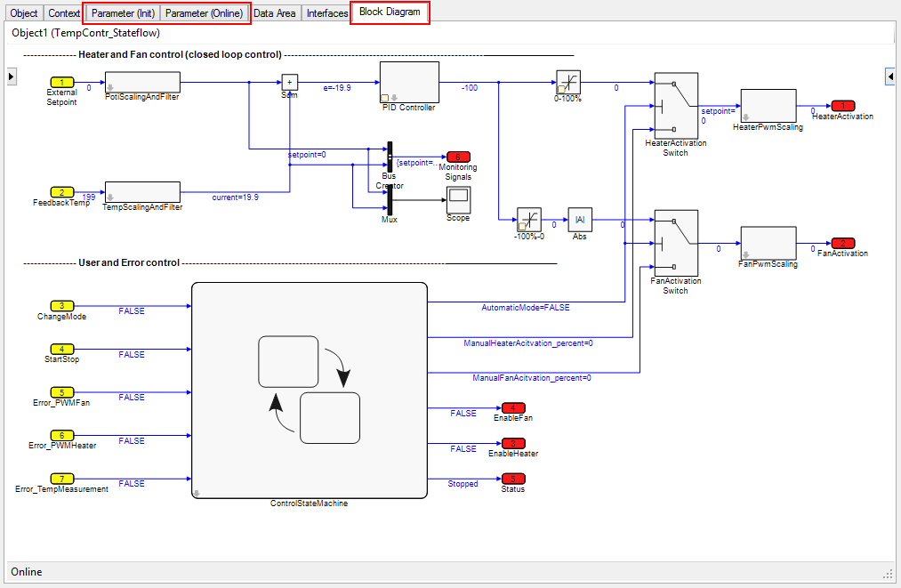Click the ManualFanAcitvation_percent=0 signal label
The width and height of the screenshot is (901, 588).
coord(532,378)
